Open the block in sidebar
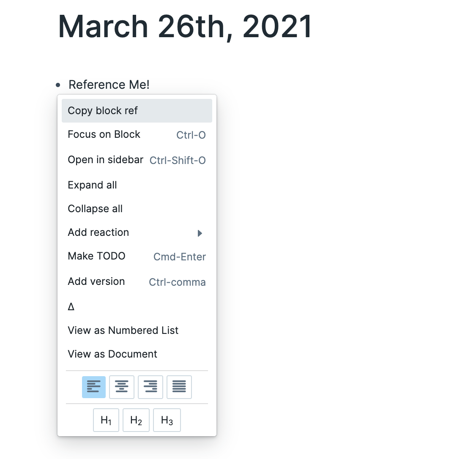This screenshot has width=476, height=459. (106, 159)
